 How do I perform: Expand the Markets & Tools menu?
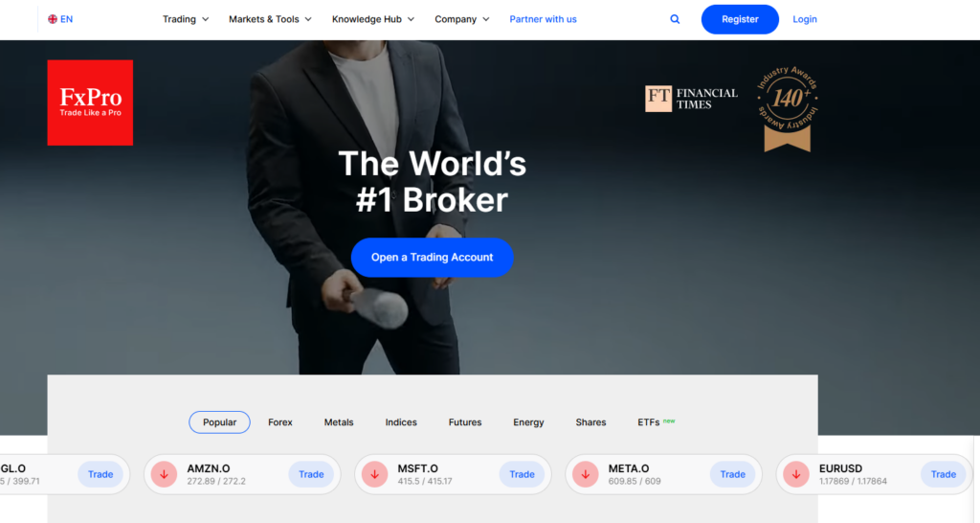pyautogui.click(x=270, y=19)
